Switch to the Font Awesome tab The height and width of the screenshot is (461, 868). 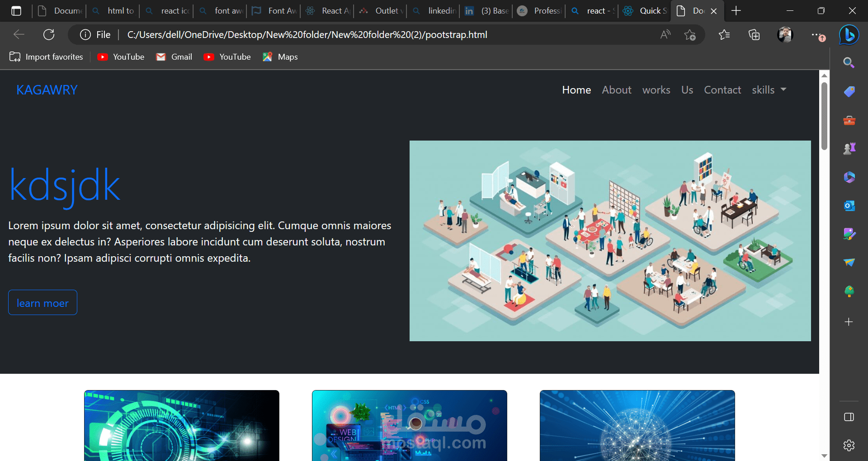point(274,11)
